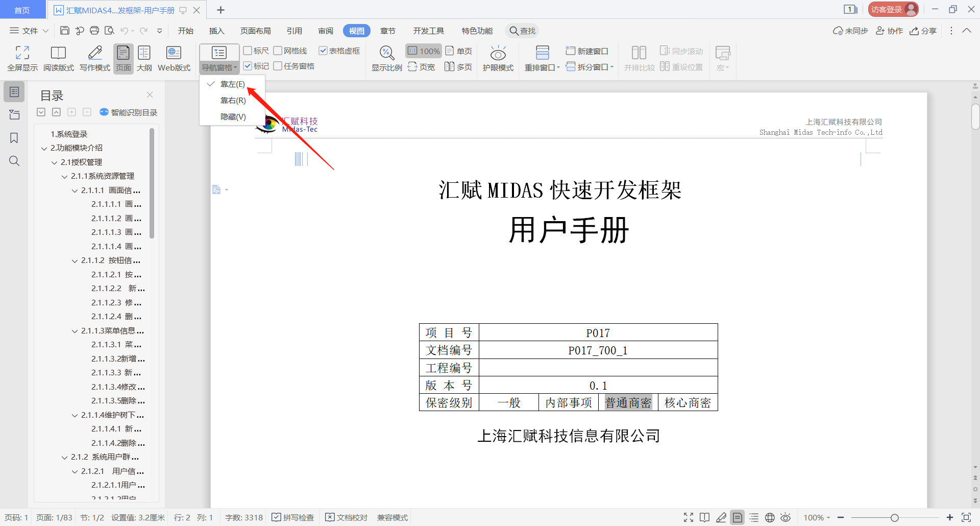
Task: Click the 分享 share button
Action: pos(923,31)
